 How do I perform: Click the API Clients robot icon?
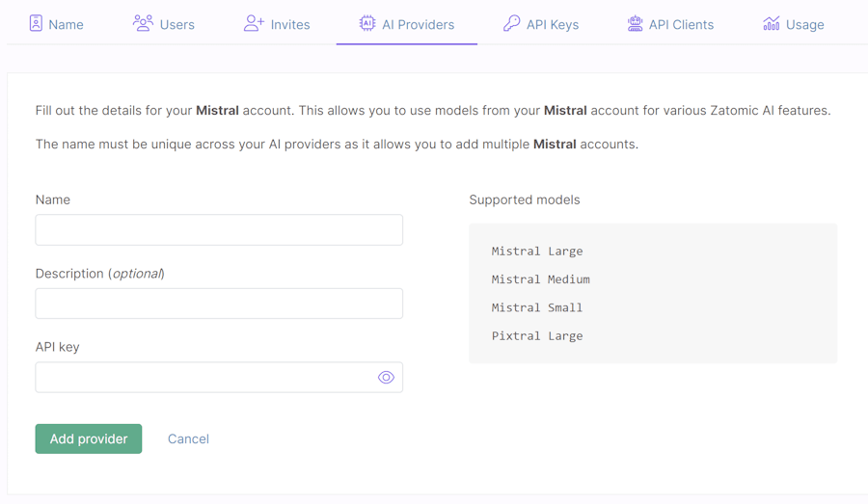tap(635, 23)
